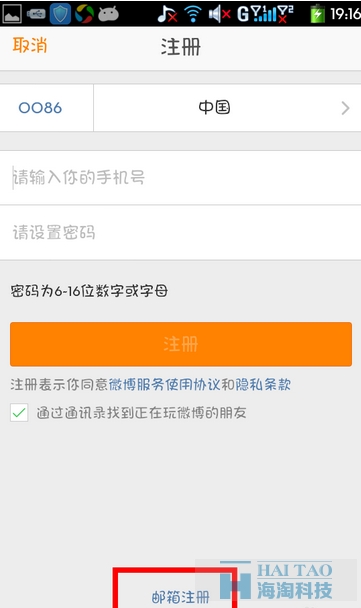Screen dimensions: 361x608
Task: Open the 微博服务使用协议 link
Action: click(x=164, y=384)
